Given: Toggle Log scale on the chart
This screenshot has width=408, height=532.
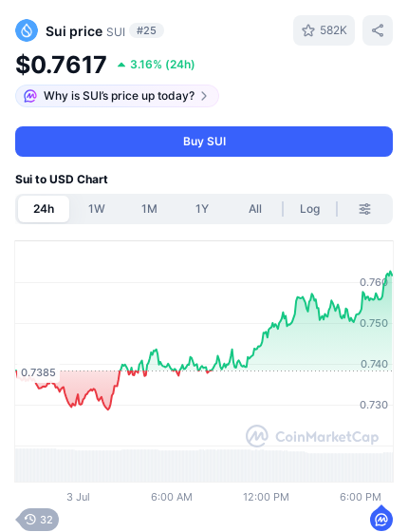Looking at the screenshot, I should click(309, 209).
